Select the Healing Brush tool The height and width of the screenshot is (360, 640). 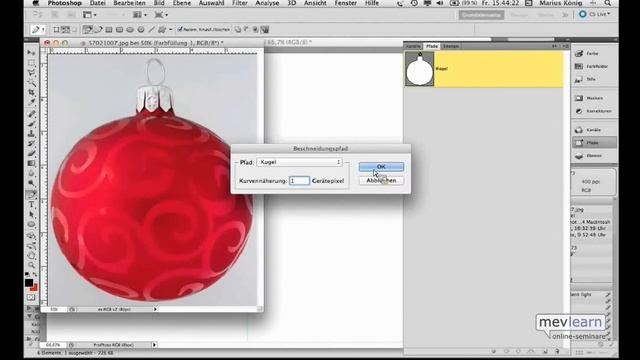(x=31, y=114)
